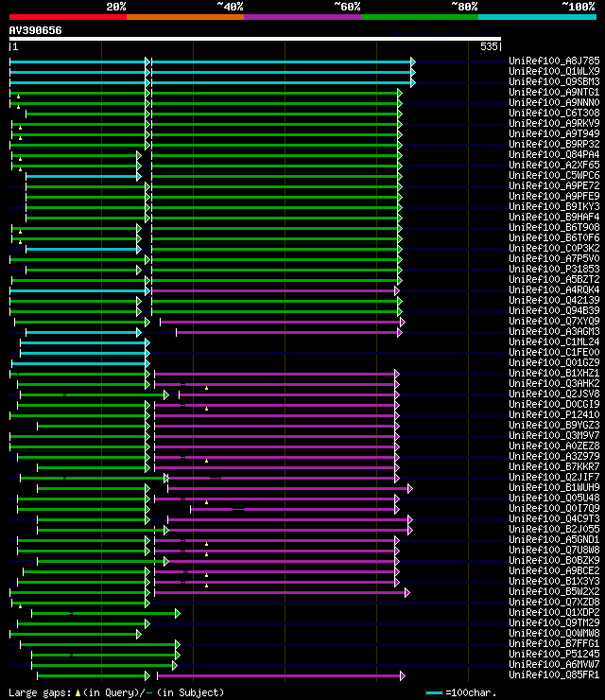This screenshot has height=700, width=605.
Task: Click the UniRef100_P12410 label
Action: coord(554,414)
